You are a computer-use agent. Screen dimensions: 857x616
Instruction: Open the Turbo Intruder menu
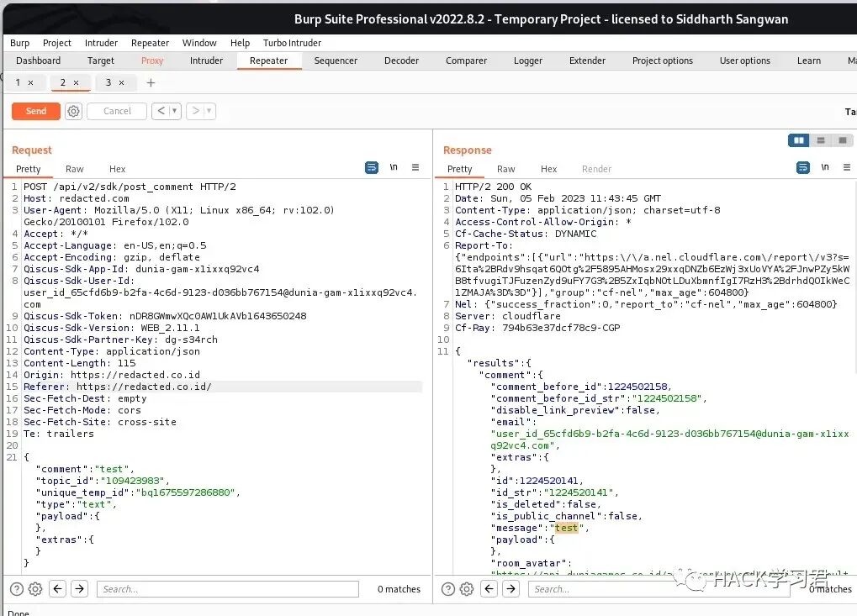[292, 43]
